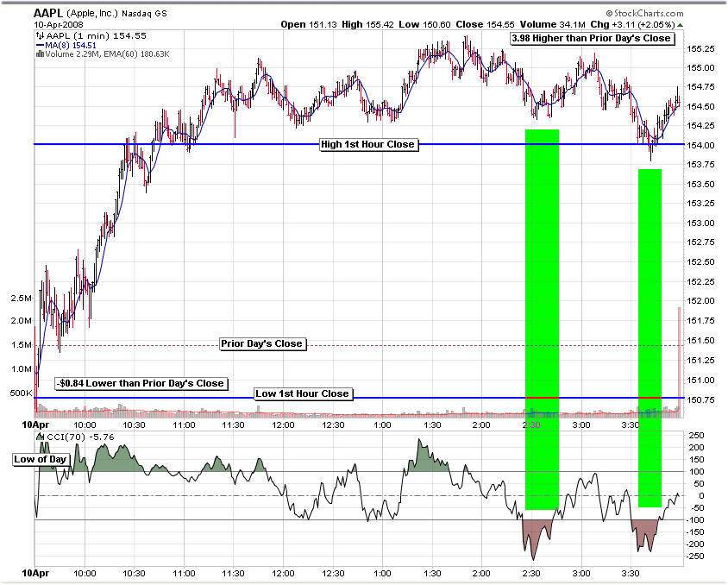Click the Open 151.13 value
Screen dimensions: 728x585
[x=308, y=25]
